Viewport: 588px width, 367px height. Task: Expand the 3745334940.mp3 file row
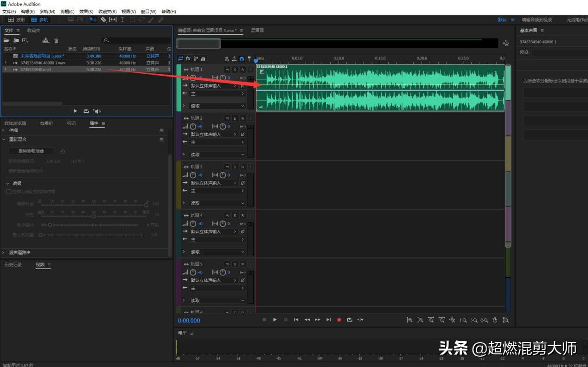[x=5, y=70]
